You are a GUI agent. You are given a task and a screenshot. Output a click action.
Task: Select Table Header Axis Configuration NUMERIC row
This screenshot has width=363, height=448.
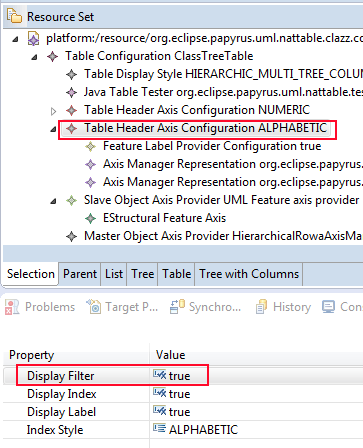pyautogui.click(x=197, y=110)
